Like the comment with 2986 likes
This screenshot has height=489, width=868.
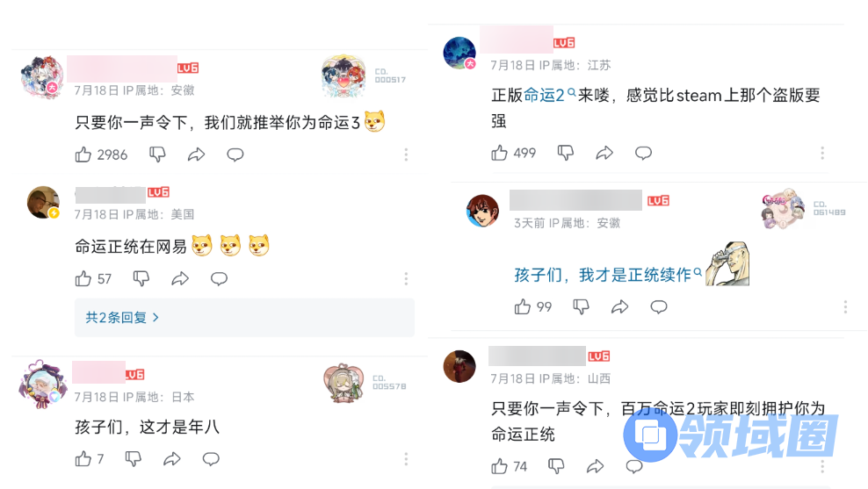83,155
